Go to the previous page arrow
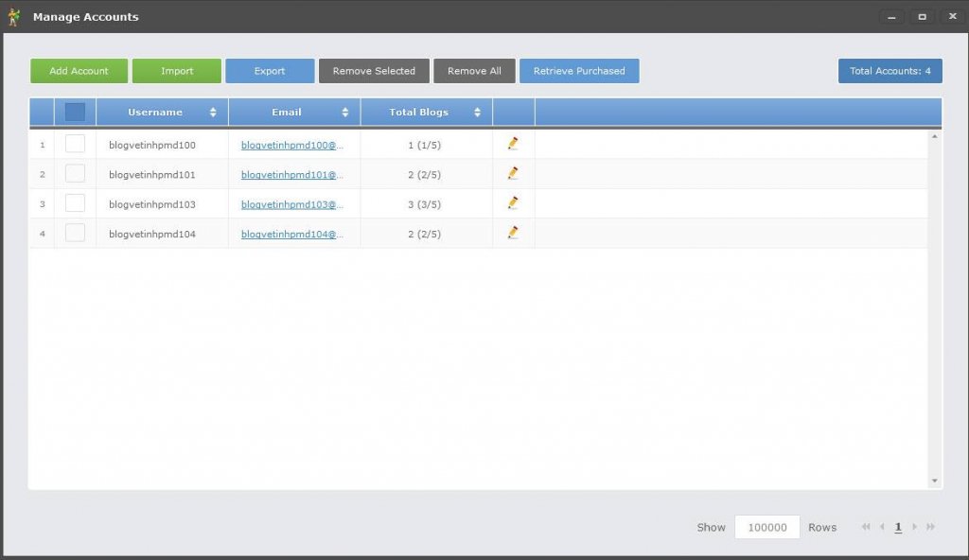 coord(882,527)
